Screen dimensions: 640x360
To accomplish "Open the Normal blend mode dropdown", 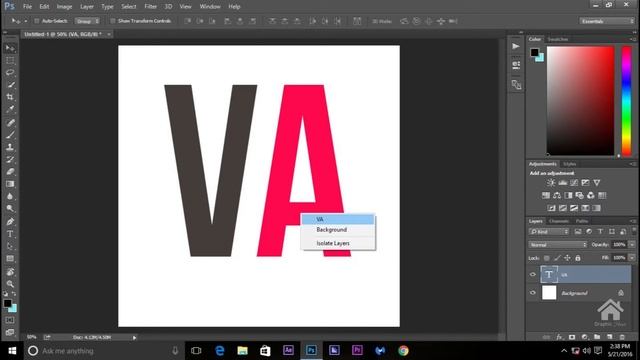I will (558, 244).
